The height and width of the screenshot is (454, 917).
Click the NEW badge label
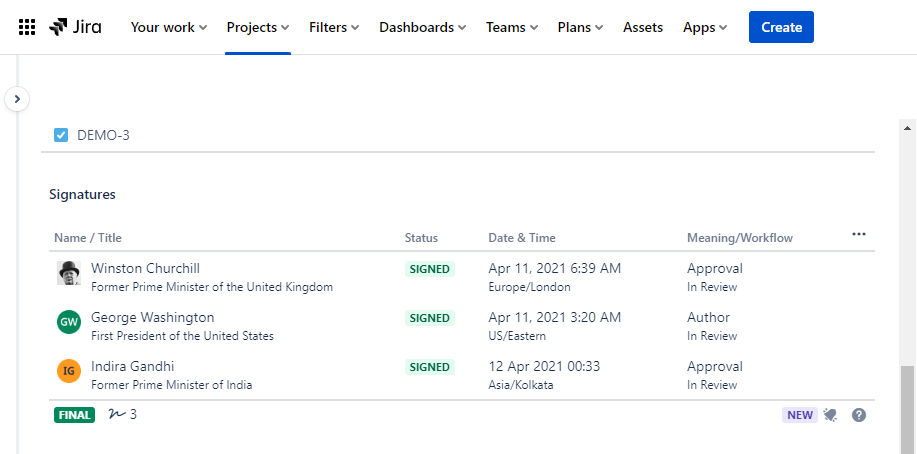(800, 415)
